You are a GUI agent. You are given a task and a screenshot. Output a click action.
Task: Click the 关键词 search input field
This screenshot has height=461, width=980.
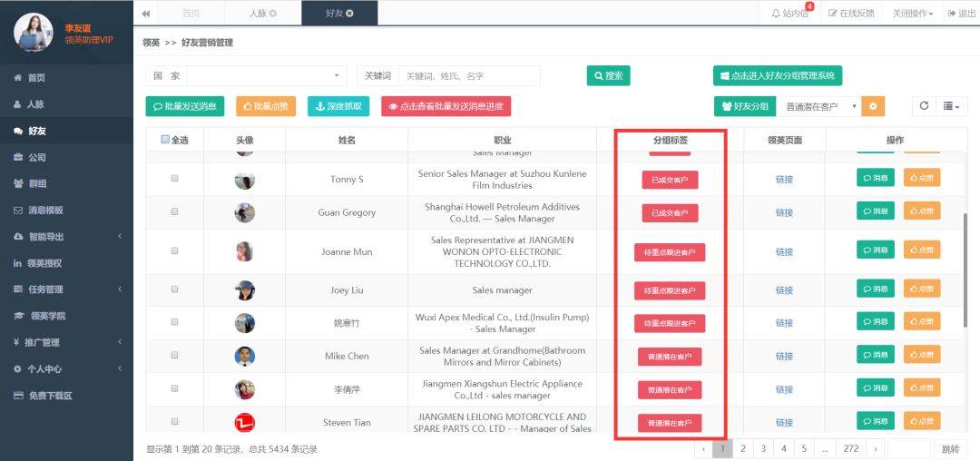(x=469, y=75)
